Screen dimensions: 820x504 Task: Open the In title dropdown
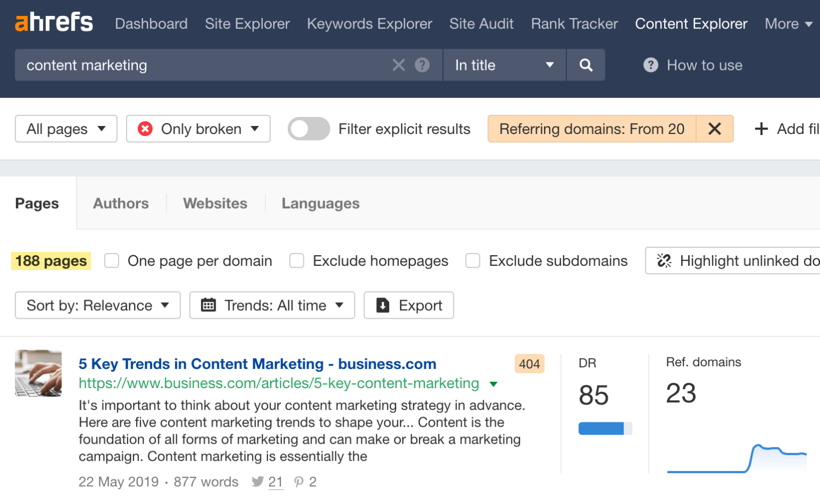tap(503, 65)
